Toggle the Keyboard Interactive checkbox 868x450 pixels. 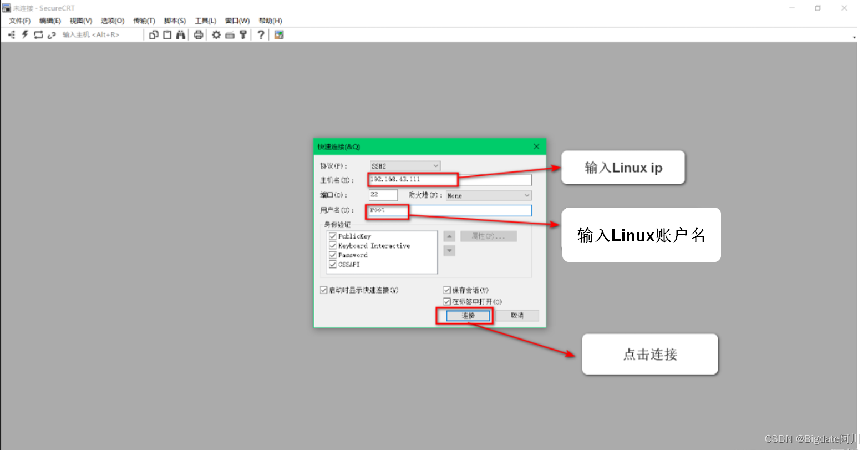[x=333, y=246]
